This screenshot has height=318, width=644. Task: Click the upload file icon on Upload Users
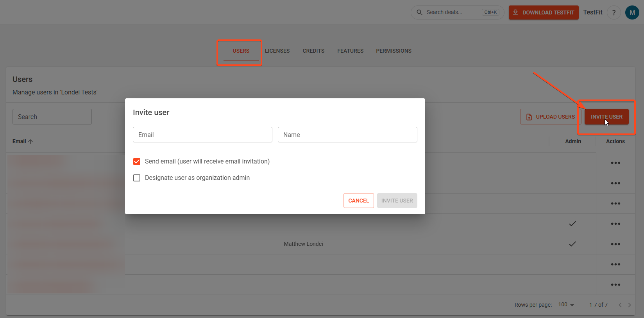point(529,117)
